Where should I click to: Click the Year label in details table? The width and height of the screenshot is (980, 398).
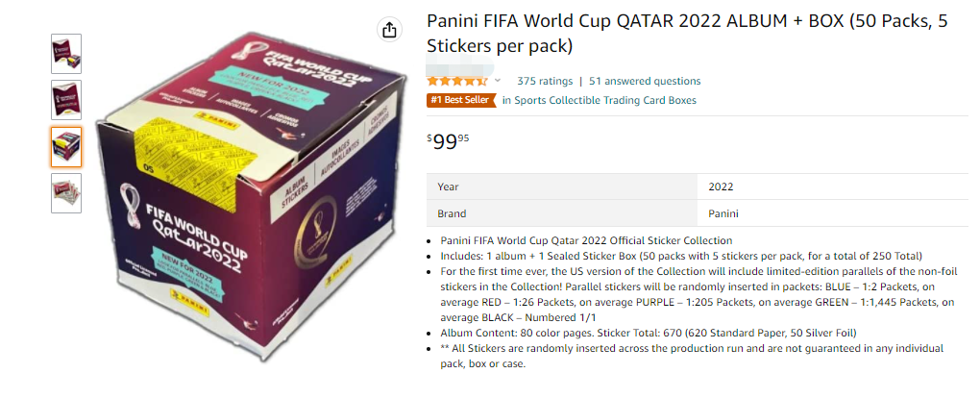point(448,187)
